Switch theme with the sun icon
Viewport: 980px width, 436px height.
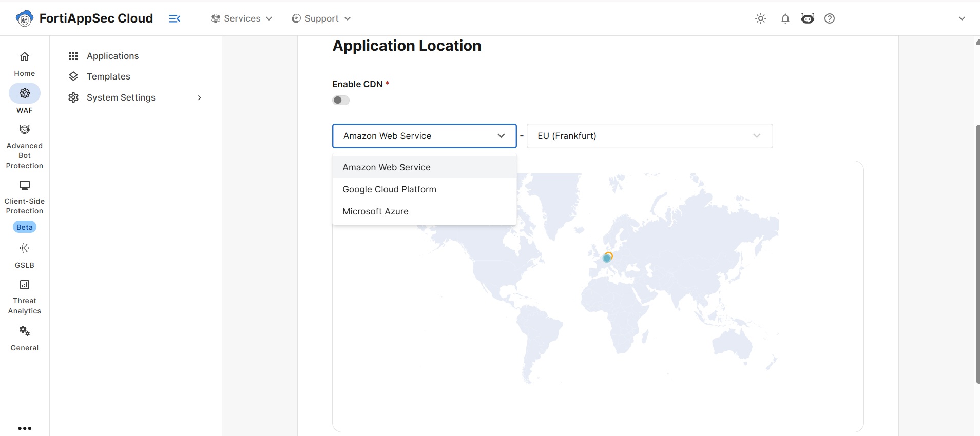761,18
